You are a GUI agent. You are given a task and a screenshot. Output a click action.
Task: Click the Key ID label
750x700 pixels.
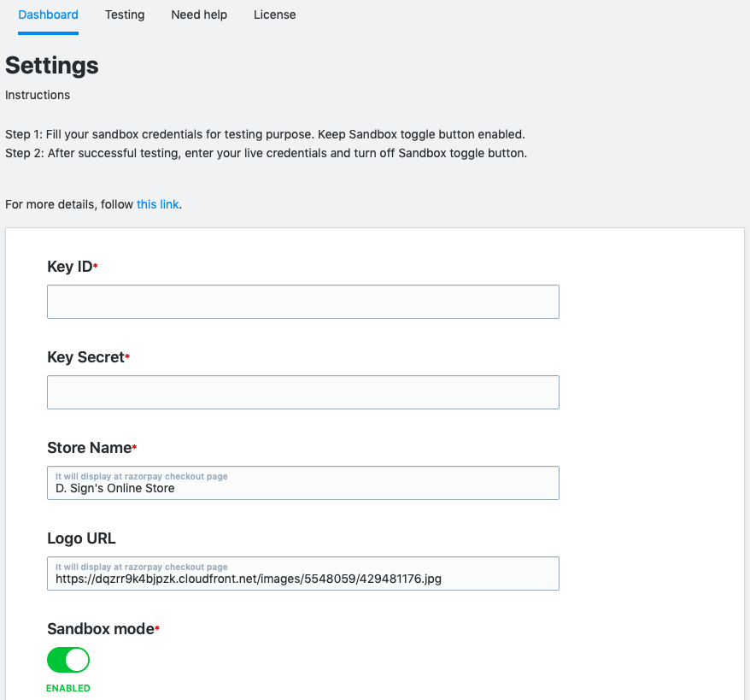click(70, 267)
